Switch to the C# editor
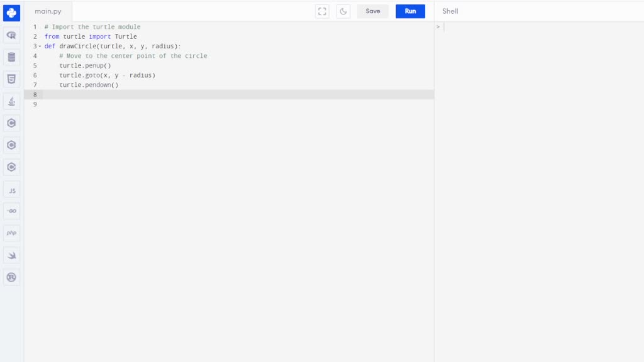Viewport: 644px width, 362px height. [11, 167]
